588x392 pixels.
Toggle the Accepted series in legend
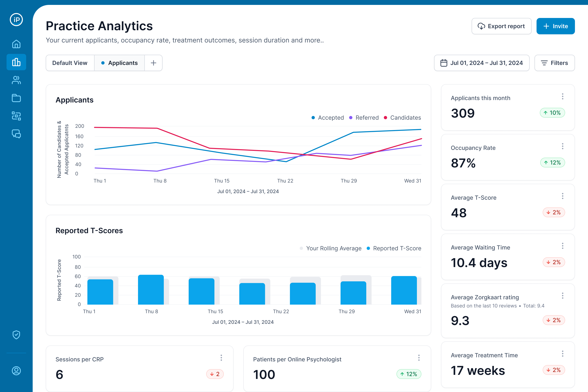click(327, 118)
